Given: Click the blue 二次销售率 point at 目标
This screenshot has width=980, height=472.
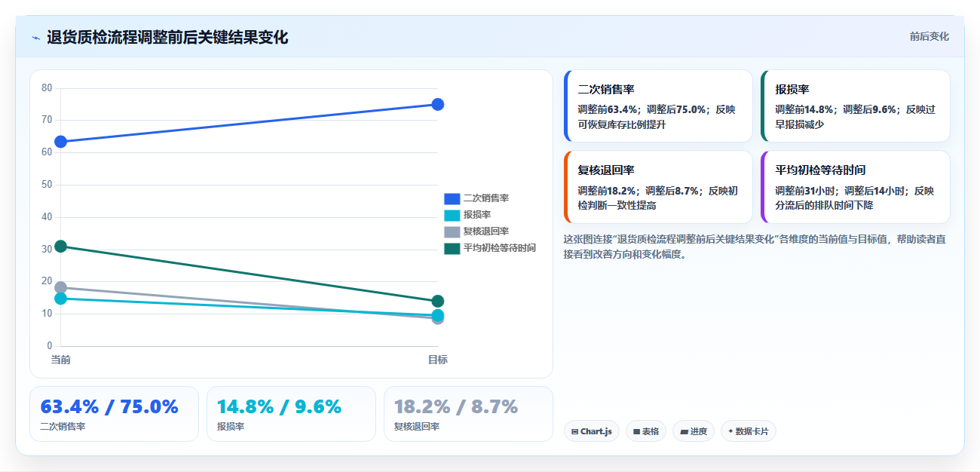Looking at the screenshot, I should 437,104.
